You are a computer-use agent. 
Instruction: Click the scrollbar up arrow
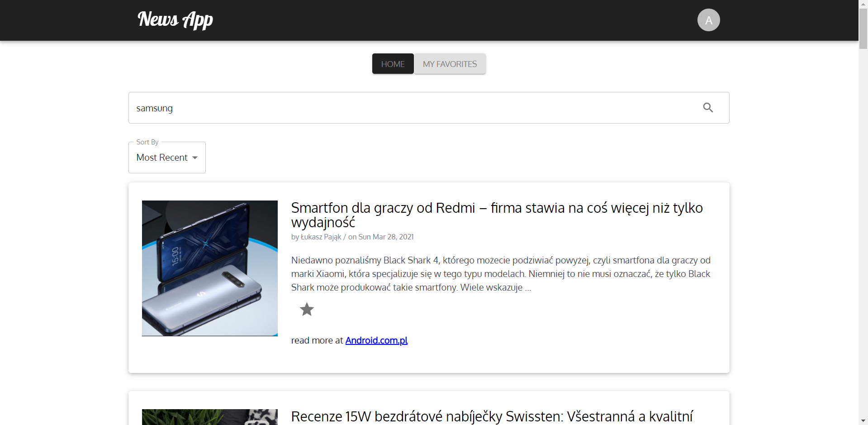(x=862, y=4)
